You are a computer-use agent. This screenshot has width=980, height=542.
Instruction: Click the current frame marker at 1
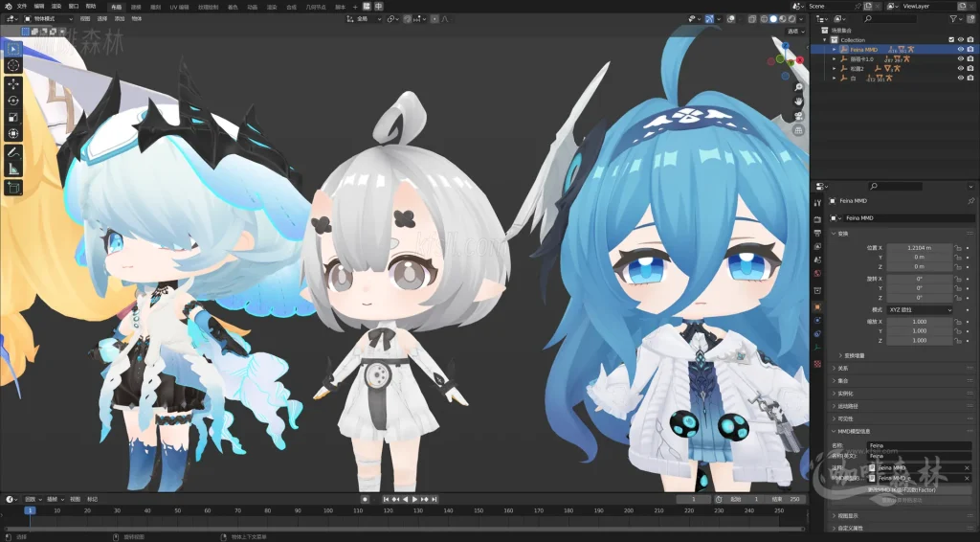coord(29,510)
